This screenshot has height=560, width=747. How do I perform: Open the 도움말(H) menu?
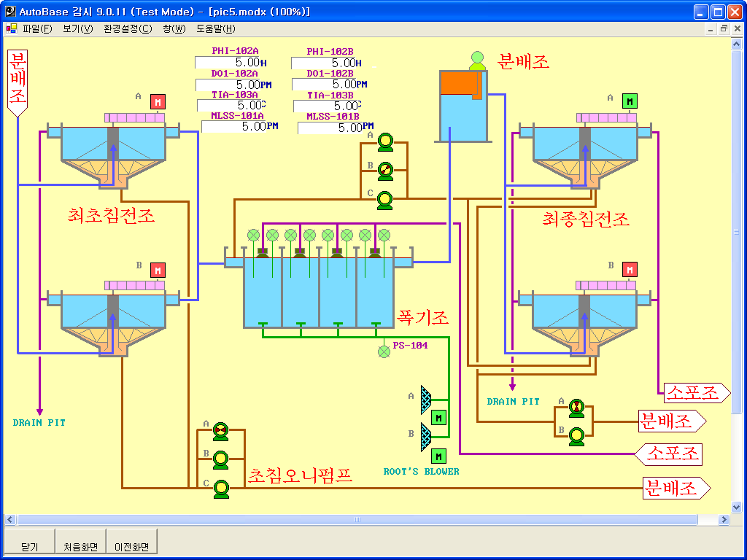point(215,28)
